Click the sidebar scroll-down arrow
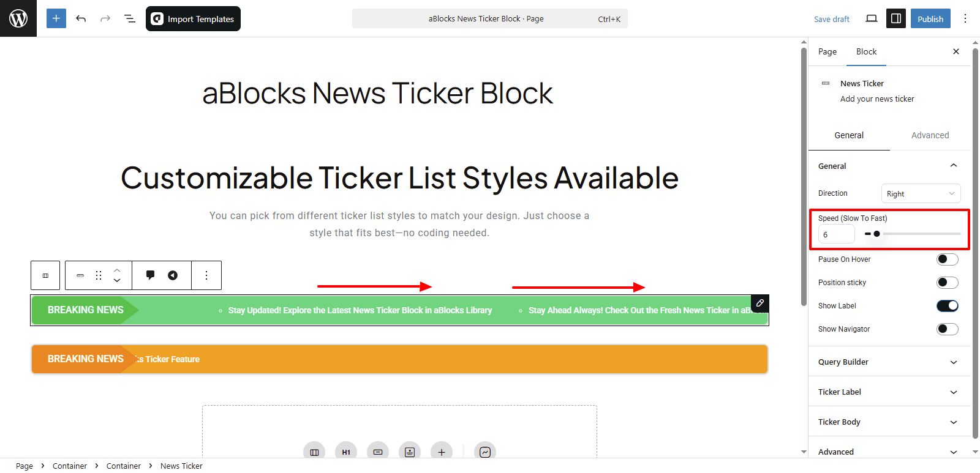 [976, 452]
